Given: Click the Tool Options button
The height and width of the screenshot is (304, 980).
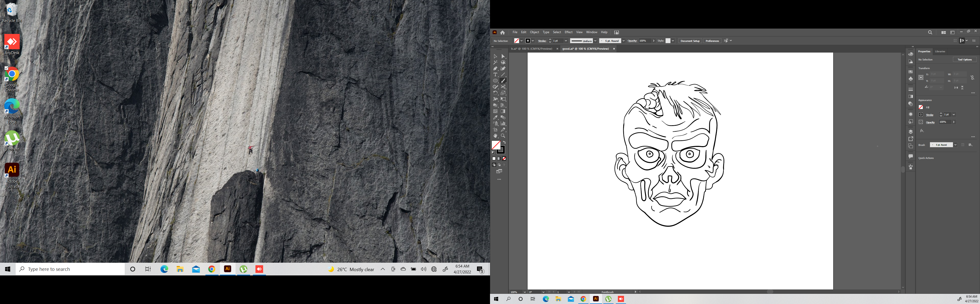Looking at the screenshot, I should 964,60.
